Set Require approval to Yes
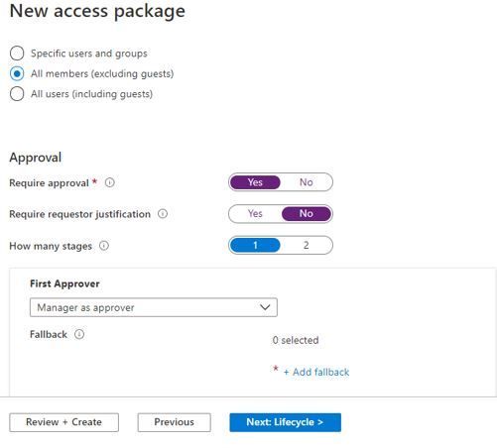Image resolution: width=497 pixels, height=448 pixels. click(x=255, y=182)
